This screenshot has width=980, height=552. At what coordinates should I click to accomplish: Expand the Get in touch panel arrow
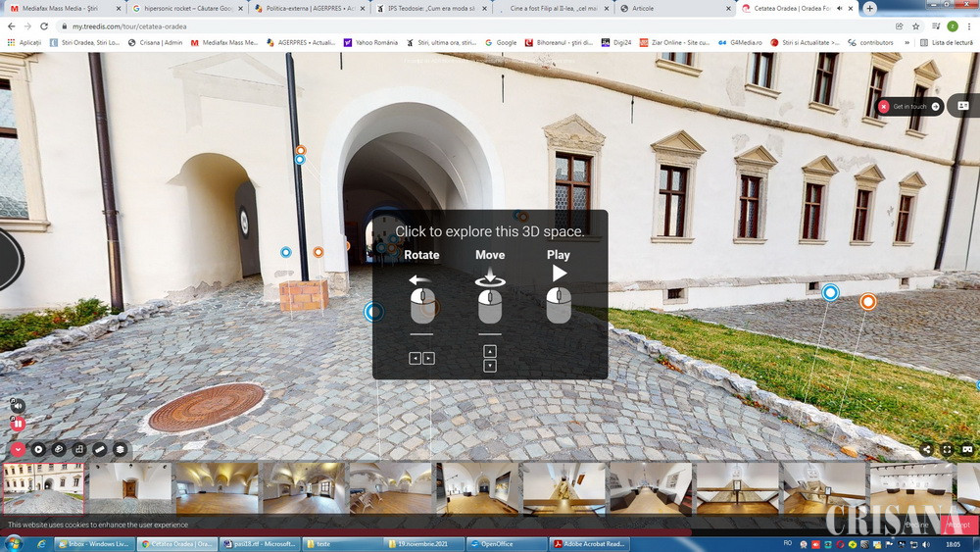coord(935,106)
